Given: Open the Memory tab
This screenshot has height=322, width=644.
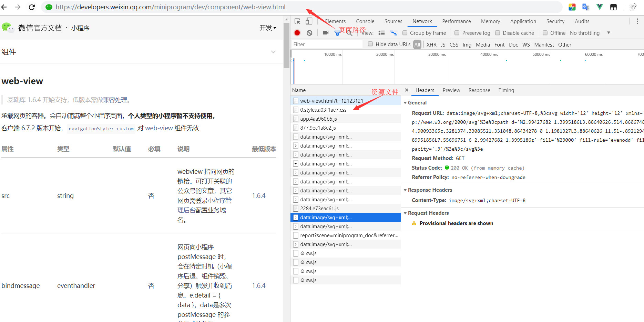Looking at the screenshot, I should coord(490,21).
